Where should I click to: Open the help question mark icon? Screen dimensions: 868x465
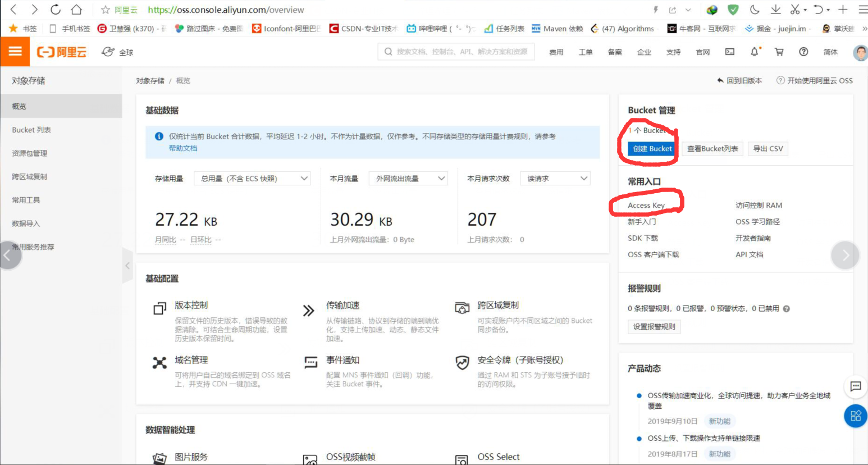point(803,52)
